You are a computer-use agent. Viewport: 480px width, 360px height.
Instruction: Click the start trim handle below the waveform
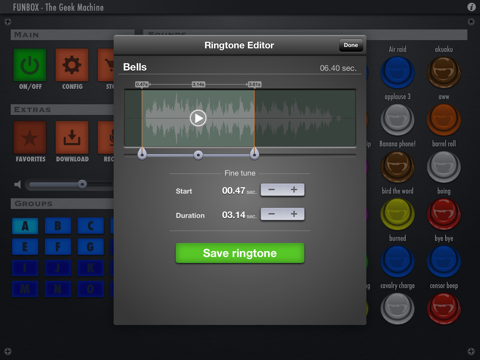142,154
